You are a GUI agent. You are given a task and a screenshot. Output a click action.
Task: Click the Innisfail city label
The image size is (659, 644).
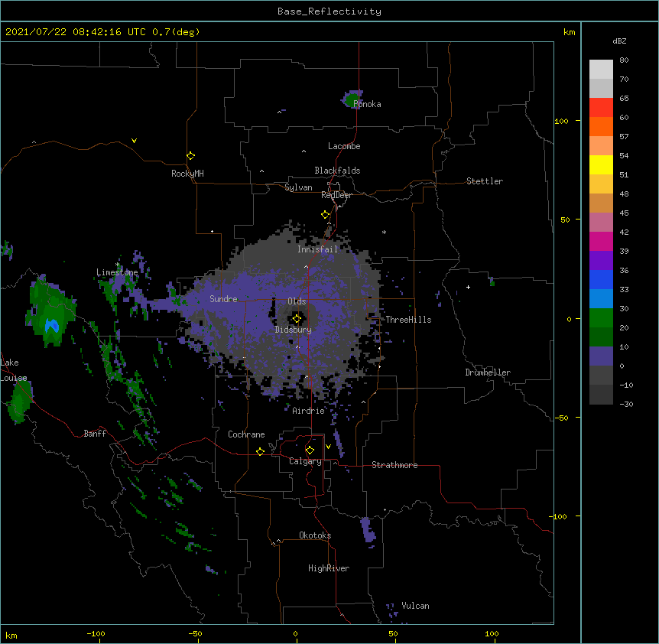[x=317, y=249]
